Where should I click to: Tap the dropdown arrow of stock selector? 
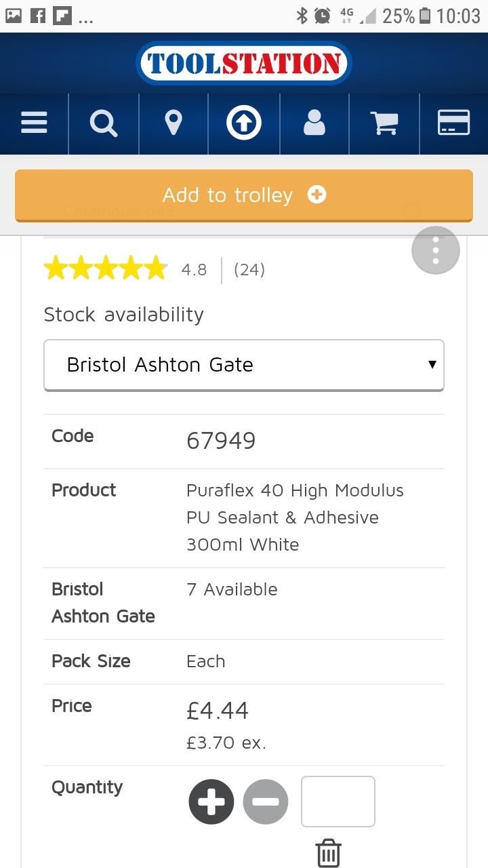point(432,365)
